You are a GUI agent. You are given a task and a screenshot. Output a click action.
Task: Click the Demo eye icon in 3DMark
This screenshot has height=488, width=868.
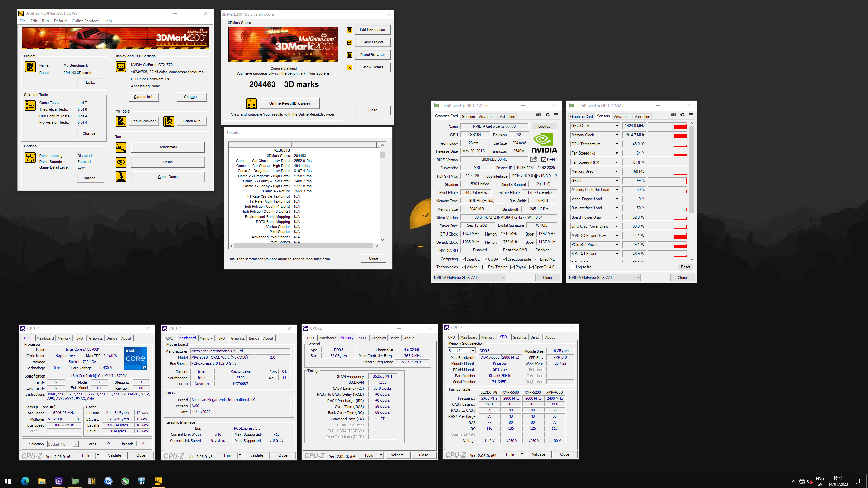[121, 162]
